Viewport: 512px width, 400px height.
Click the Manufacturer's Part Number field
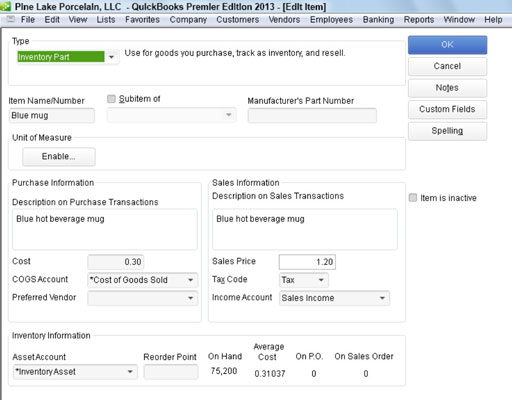(312, 116)
